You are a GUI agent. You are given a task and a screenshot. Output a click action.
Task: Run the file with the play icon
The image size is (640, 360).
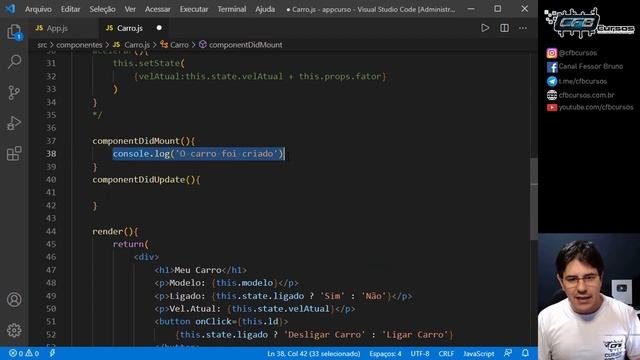click(485, 28)
